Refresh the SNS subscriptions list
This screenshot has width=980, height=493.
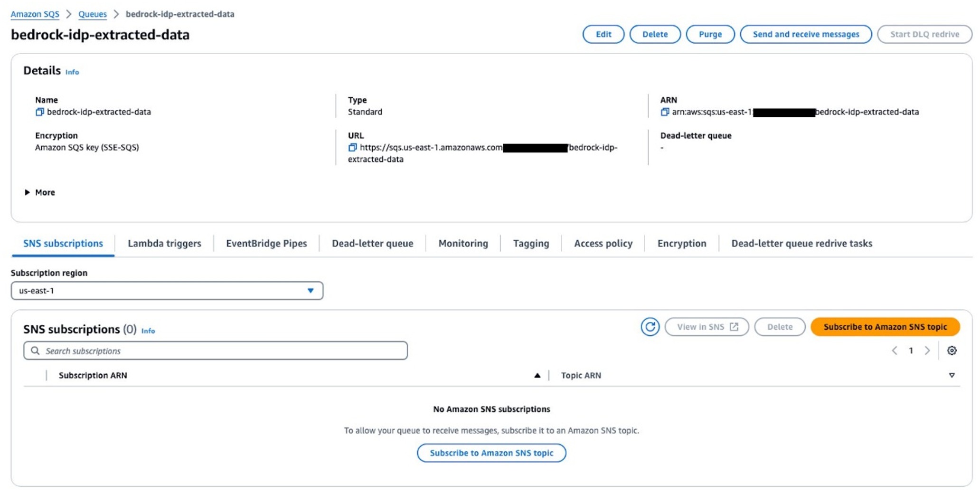tap(650, 327)
